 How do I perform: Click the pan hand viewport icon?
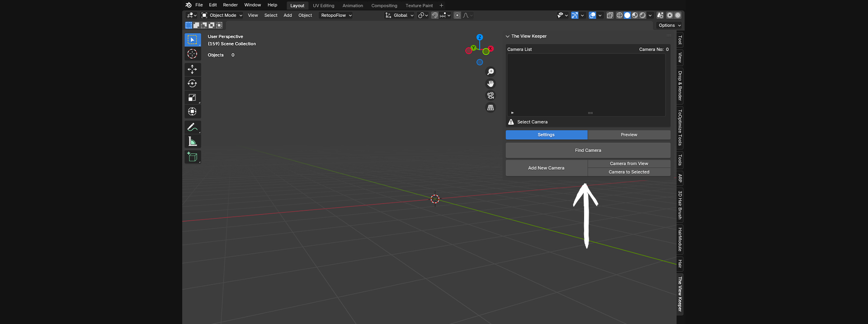491,84
